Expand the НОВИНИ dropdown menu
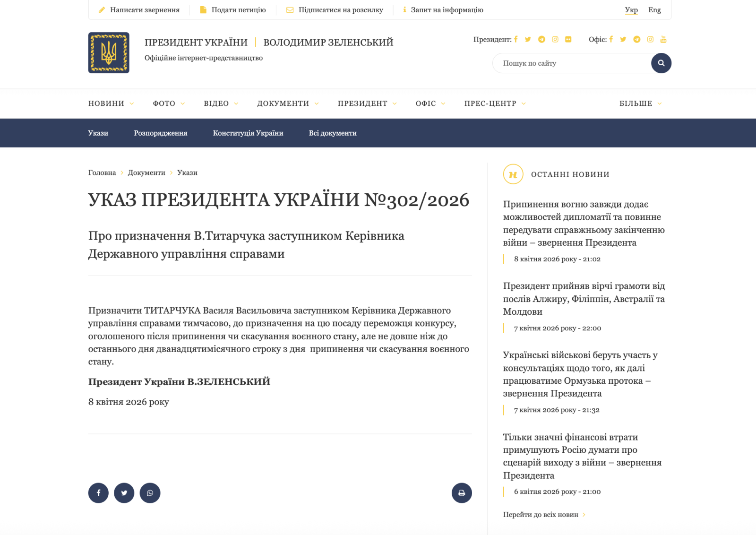This screenshot has width=756, height=535. pyautogui.click(x=111, y=104)
